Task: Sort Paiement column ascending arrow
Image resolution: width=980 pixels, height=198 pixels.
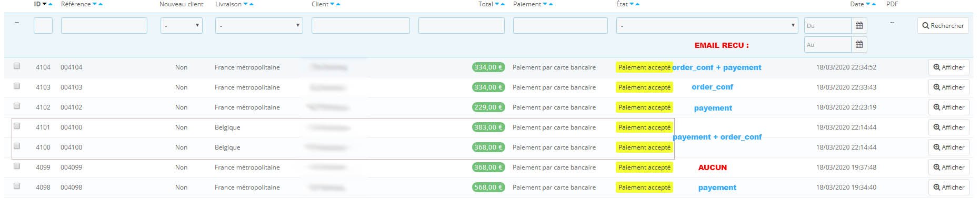Action: 551,4
